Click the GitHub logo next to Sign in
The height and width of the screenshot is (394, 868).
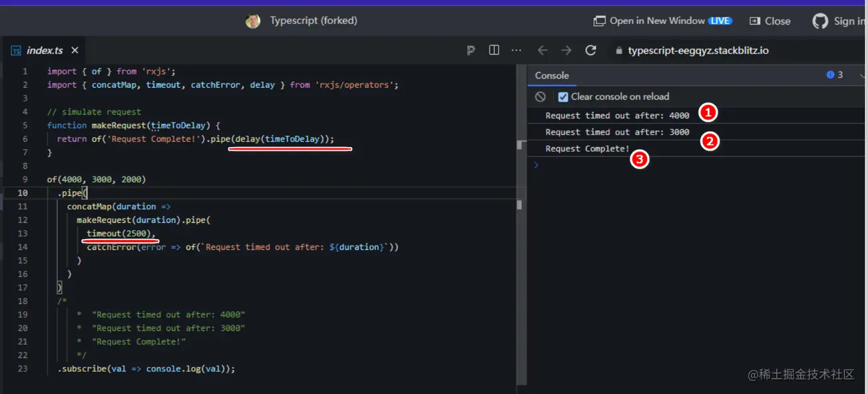coord(820,21)
